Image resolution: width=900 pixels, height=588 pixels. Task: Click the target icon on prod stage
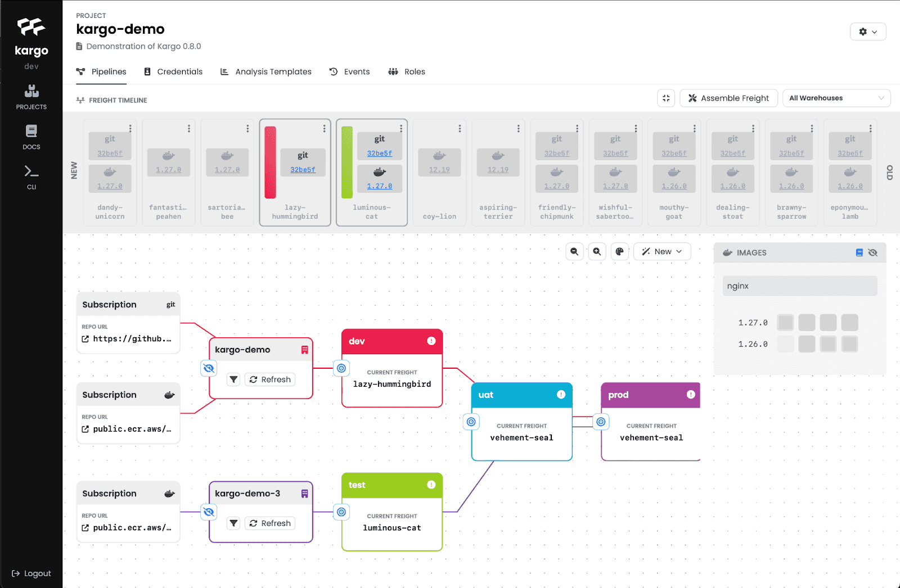[x=601, y=422]
